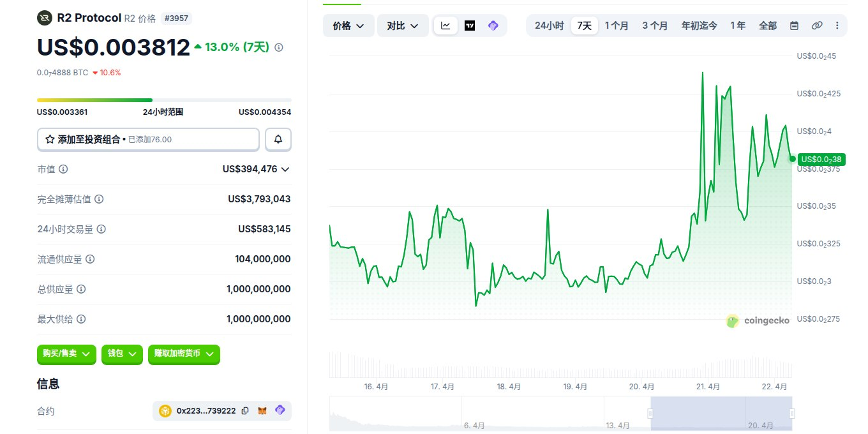Click the R2 Protocol coin logo
This screenshot has height=434, width=868.
coord(45,18)
